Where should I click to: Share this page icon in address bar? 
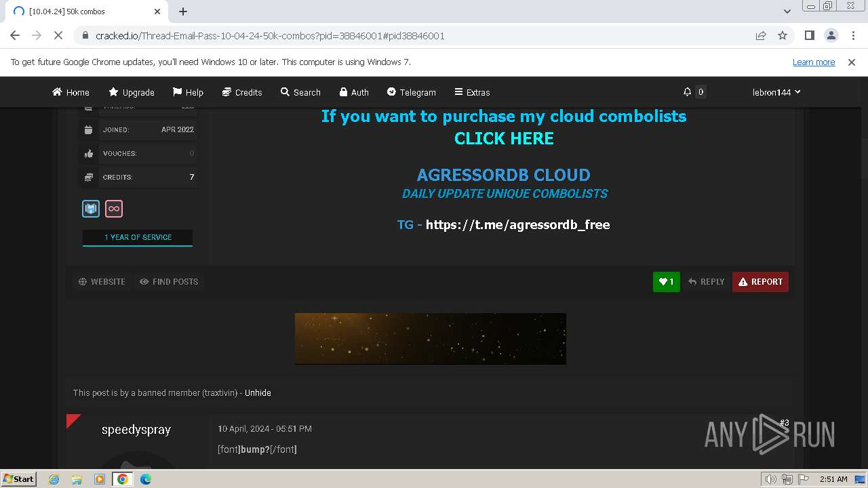[761, 35]
